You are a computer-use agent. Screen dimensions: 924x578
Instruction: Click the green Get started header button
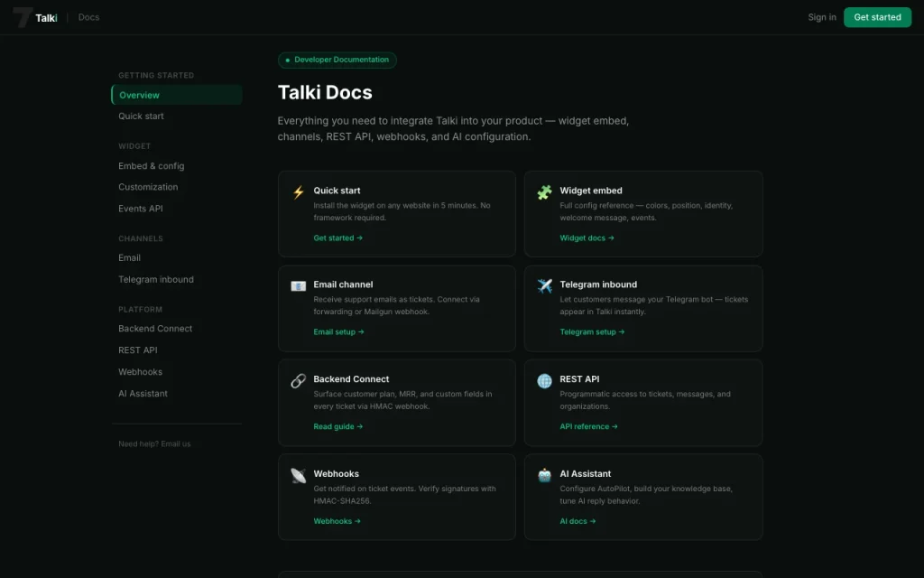pos(877,17)
